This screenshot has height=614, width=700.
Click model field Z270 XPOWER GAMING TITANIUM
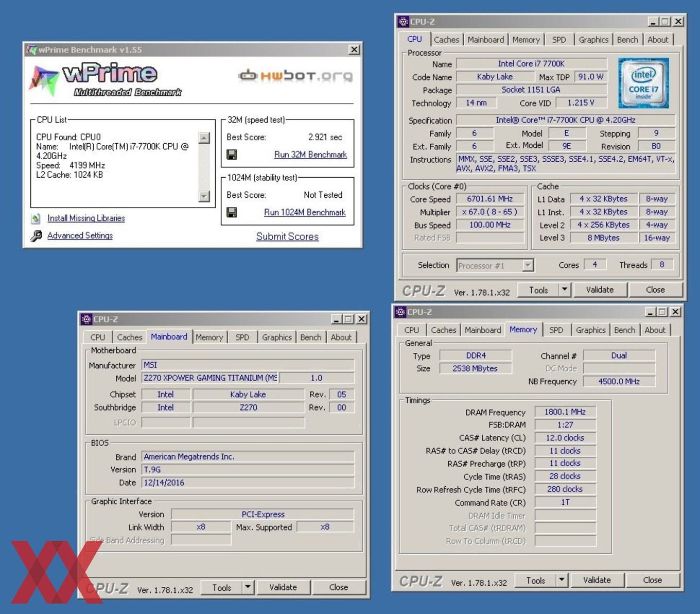[x=210, y=378]
